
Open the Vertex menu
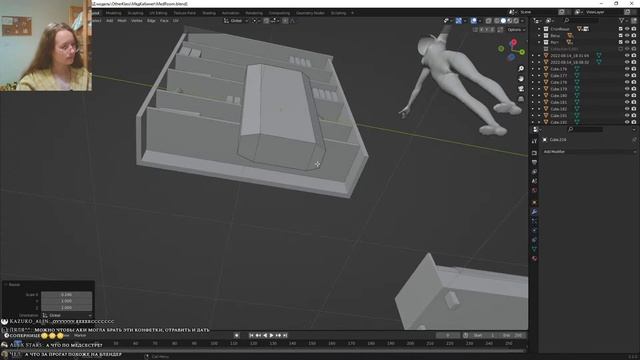point(136,20)
